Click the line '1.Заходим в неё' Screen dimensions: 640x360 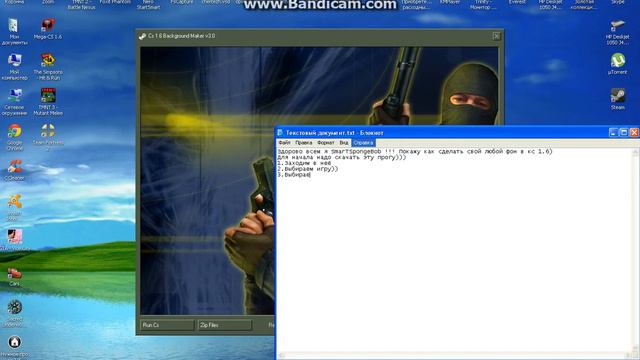click(304, 163)
